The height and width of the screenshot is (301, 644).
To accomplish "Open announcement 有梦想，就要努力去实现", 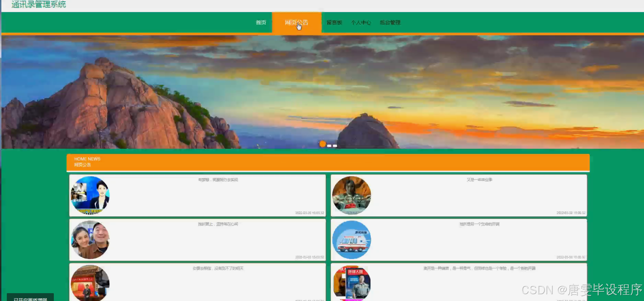I will click(218, 180).
